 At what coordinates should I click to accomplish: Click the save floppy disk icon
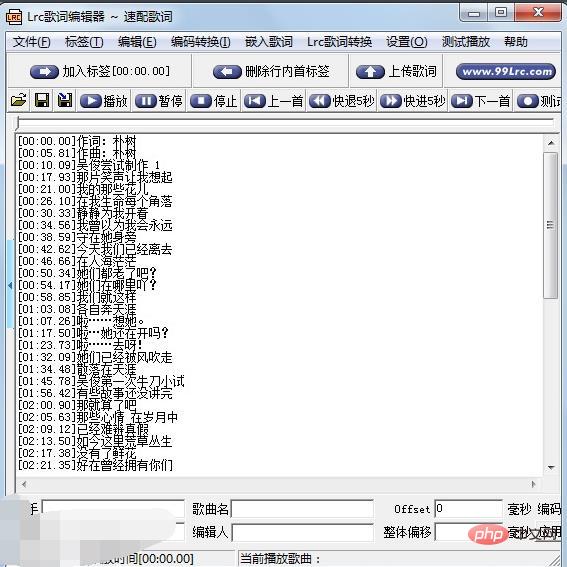(42, 101)
